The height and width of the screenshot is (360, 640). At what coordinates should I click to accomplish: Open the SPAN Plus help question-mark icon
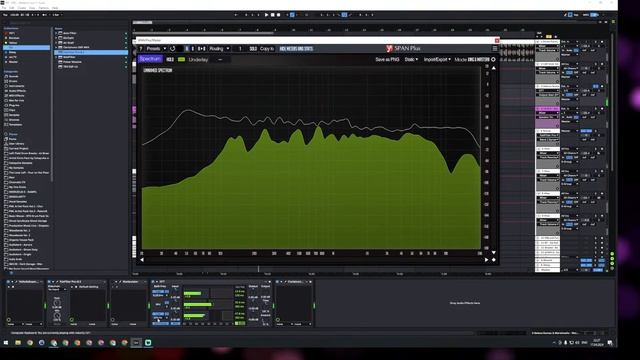click(x=141, y=49)
